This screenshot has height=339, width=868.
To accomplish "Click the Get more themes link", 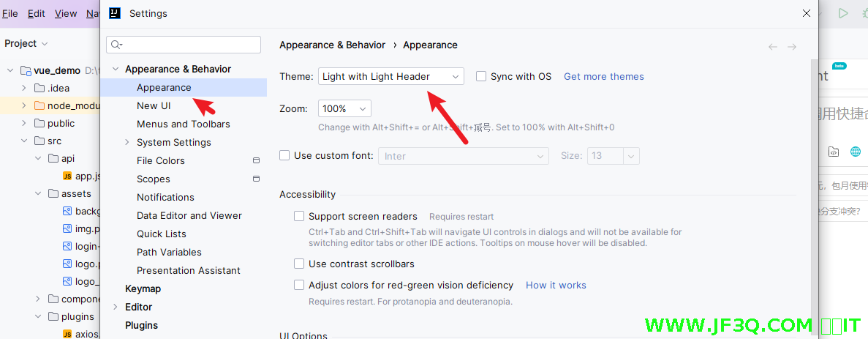I will [603, 76].
